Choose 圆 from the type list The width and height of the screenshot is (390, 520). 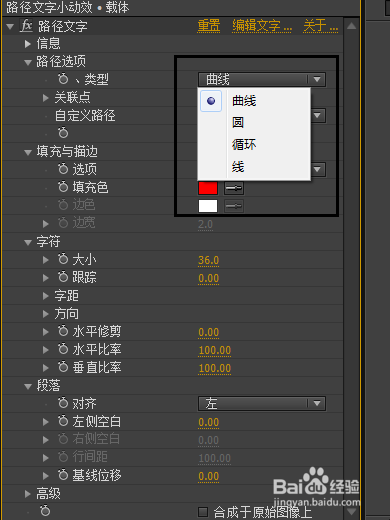(238, 123)
